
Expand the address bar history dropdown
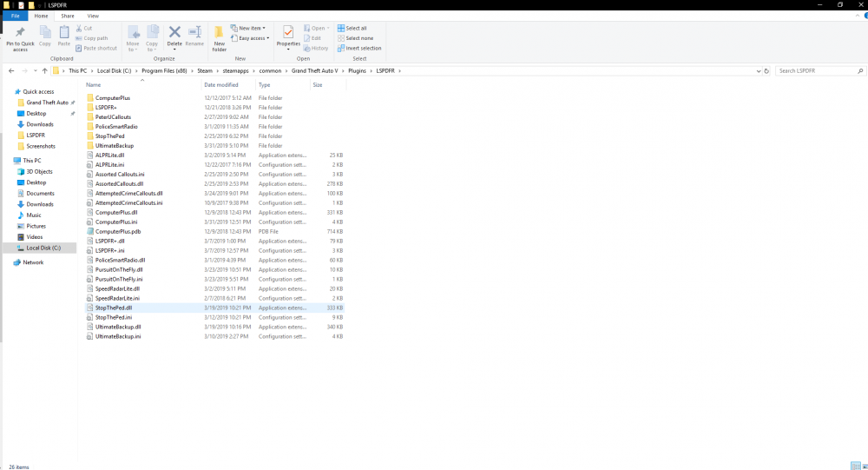point(759,71)
